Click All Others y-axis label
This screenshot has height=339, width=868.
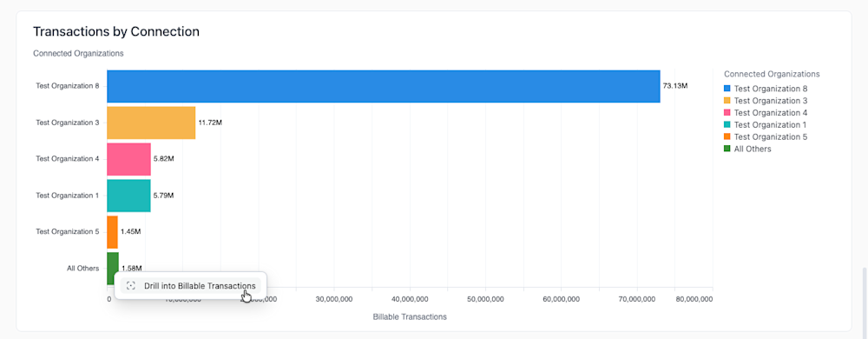(x=83, y=269)
